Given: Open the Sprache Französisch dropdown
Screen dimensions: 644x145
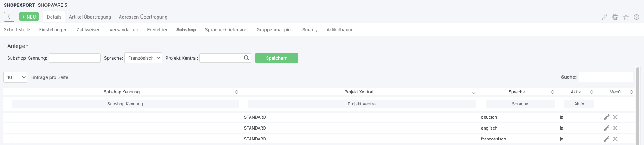Looking at the screenshot, I should point(143,58).
